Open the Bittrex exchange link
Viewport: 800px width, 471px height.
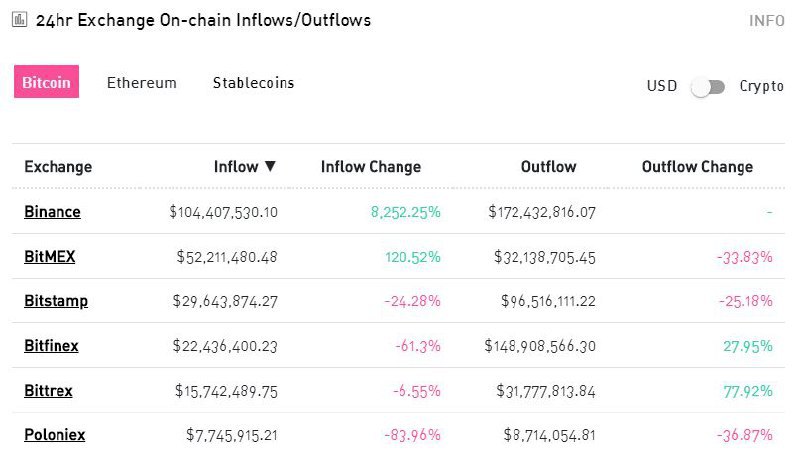[48, 390]
